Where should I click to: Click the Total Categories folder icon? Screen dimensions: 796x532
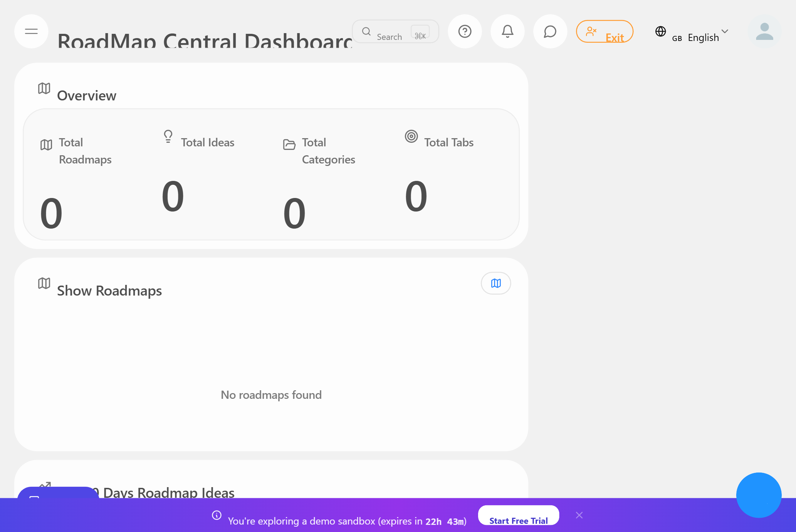point(289,144)
